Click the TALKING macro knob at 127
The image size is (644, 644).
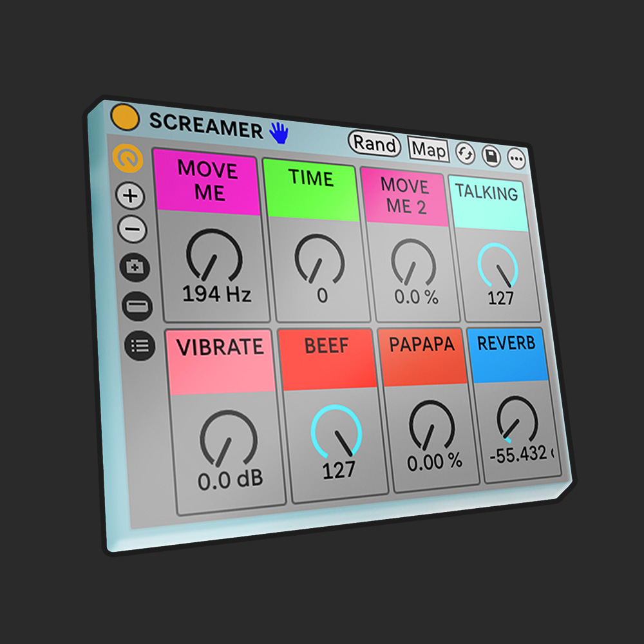pyautogui.click(x=497, y=265)
